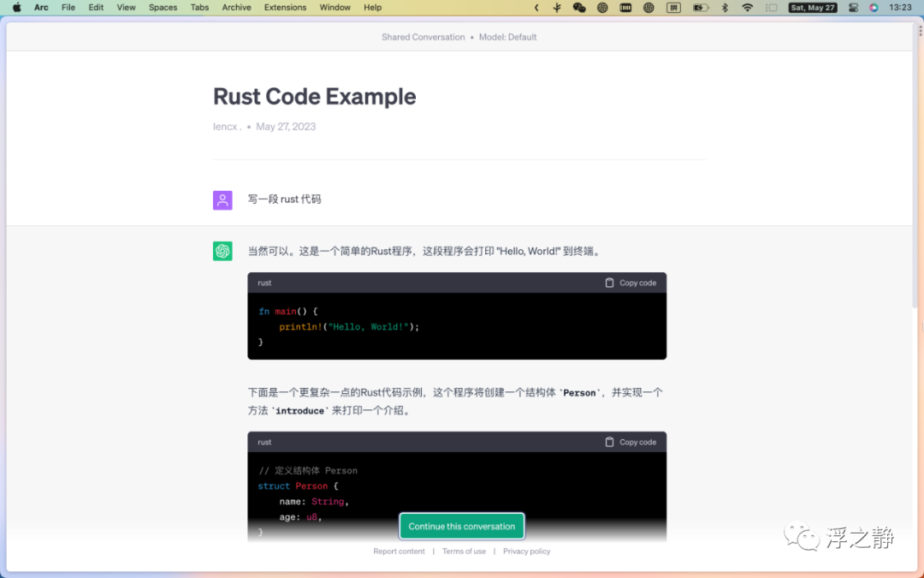Expand hidden menu bar items chevron

[536, 8]
